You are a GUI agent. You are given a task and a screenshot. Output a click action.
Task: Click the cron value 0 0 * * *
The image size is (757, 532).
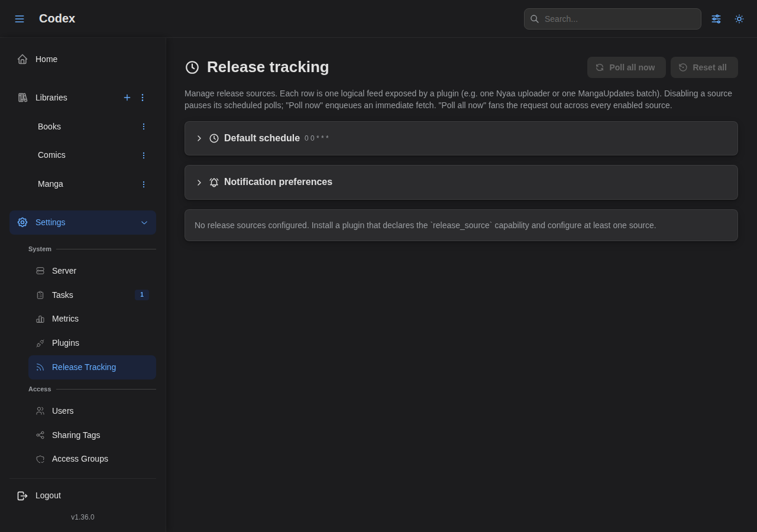pos(316,138)
